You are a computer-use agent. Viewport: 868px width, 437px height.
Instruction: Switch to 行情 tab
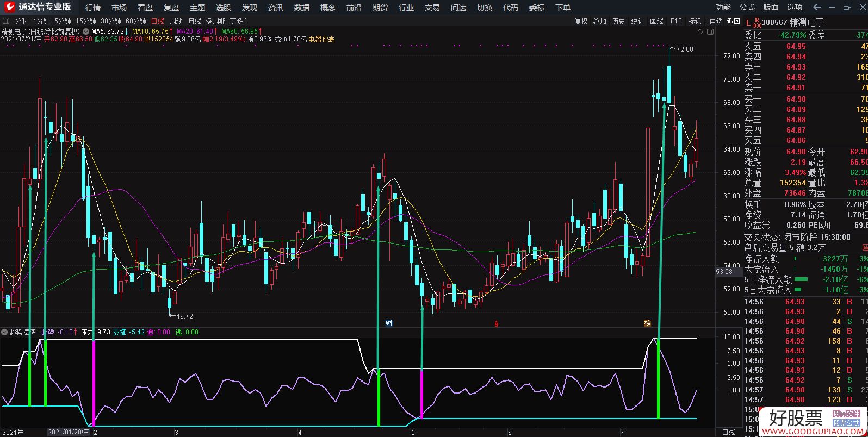tap(93, 8)
